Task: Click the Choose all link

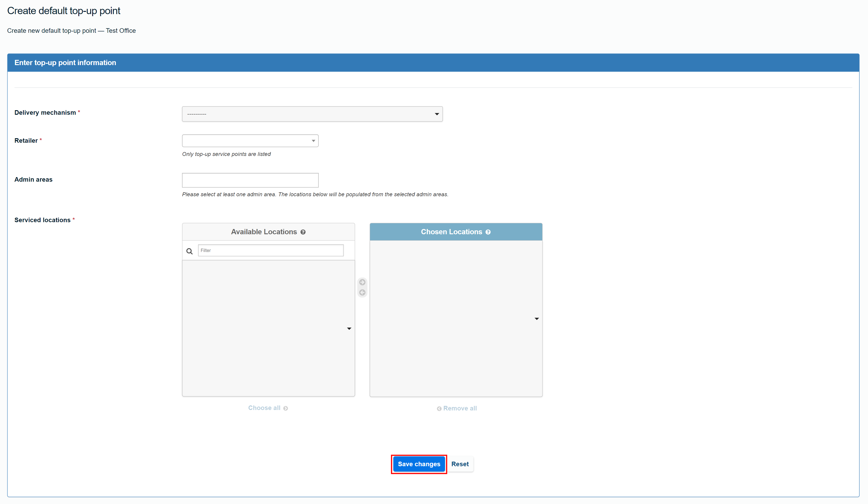Action: click(x=268, y=408)
